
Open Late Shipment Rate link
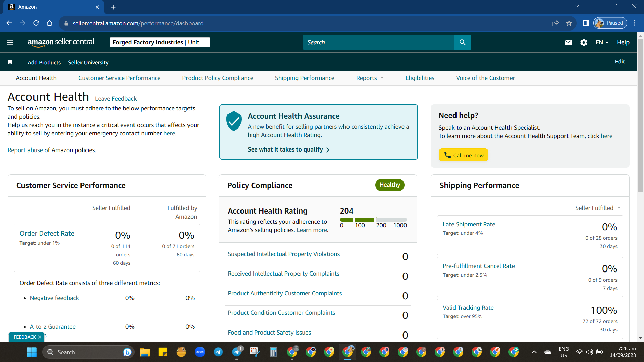[469, 224]
